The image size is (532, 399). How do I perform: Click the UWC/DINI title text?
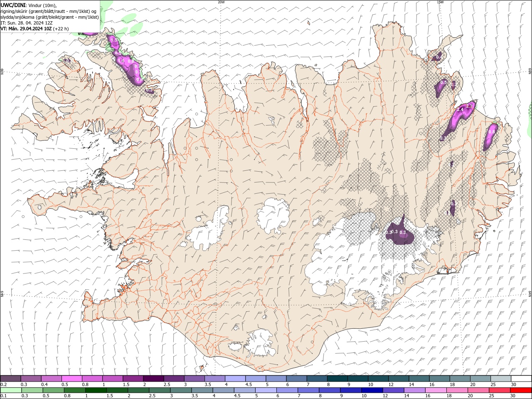tap(13, 5)
